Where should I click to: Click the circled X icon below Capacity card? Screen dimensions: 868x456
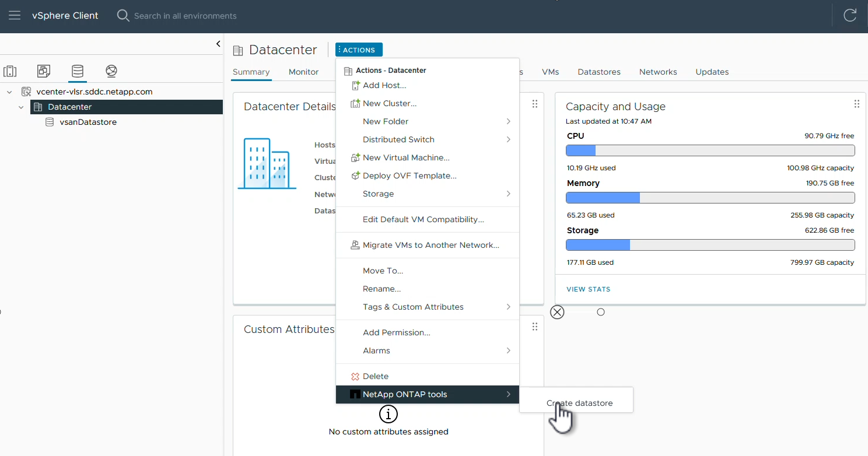coord(558,312)
